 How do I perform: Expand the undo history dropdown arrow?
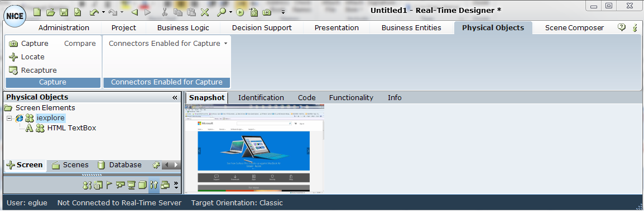[x=103, y=12]
